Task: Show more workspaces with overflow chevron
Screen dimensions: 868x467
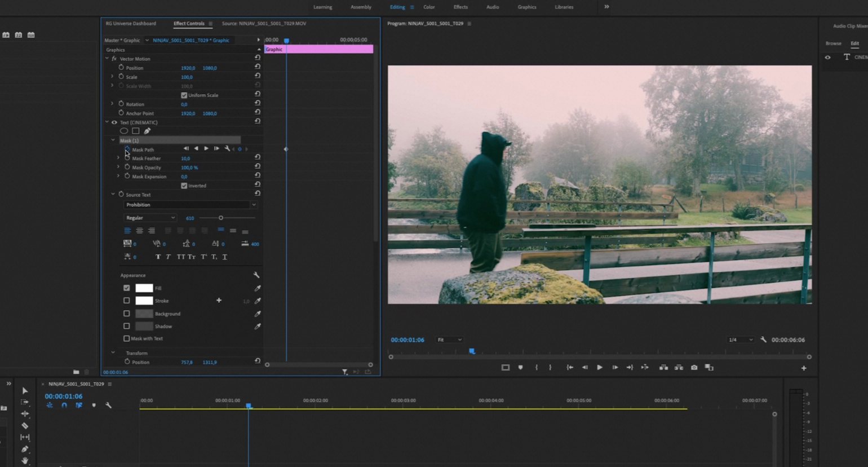Action: tap(606, 7)
